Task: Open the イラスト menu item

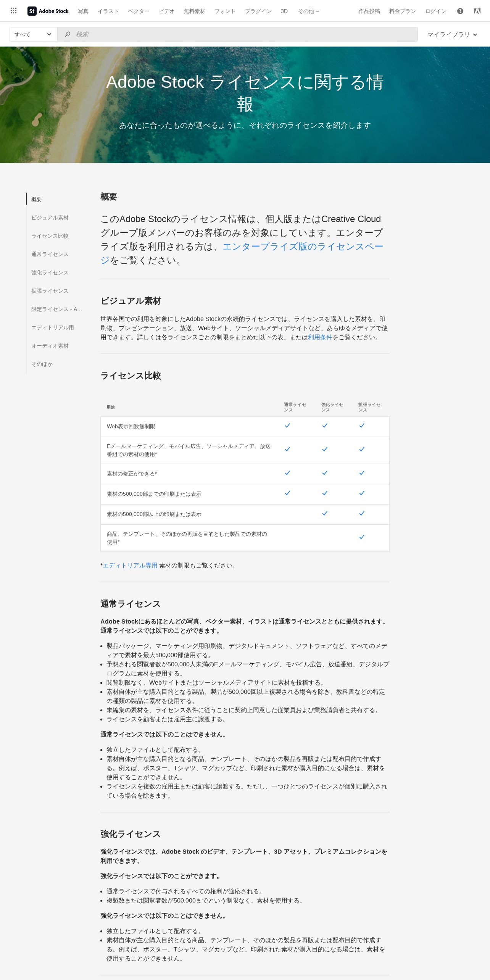Action: click(108, 11)
